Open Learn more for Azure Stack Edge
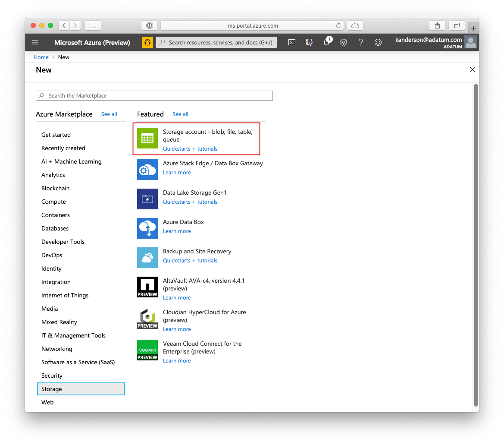This screenshot has height=445, width=504. click(x=177, y=173)
